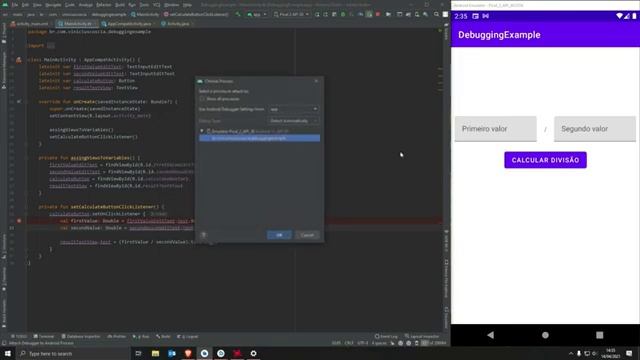Click MainActivity in the navigation breadcrumb
This screenshot has width=640, height=360.
(145, 14)
